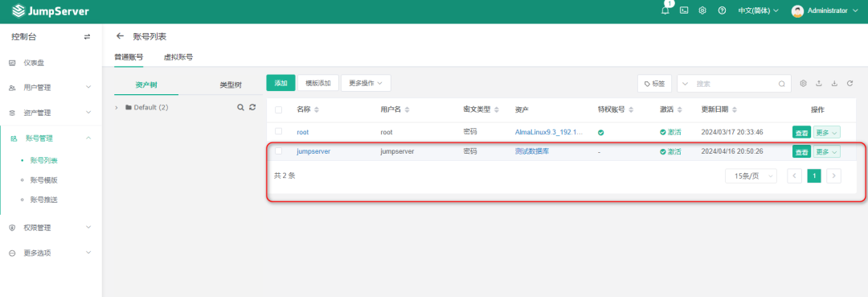Expand the 更多选项 menu
Viewport: 868px width, 297px height.
[x=51, y=253]
